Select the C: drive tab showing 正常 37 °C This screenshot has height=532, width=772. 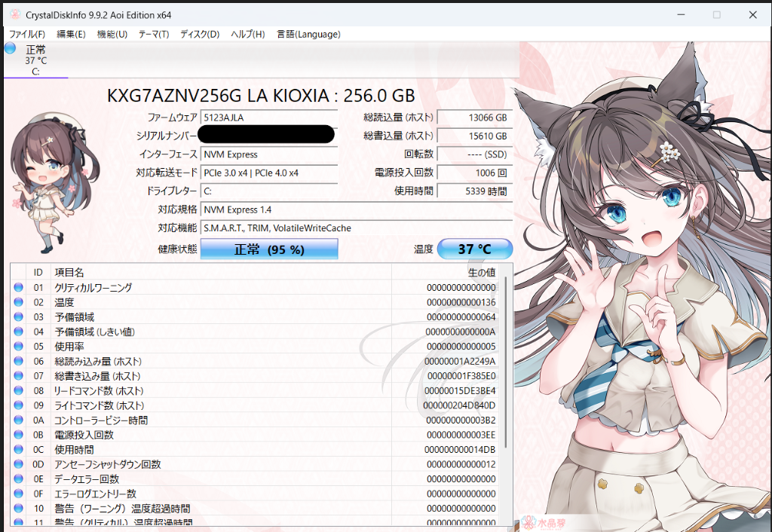point(36,60)
